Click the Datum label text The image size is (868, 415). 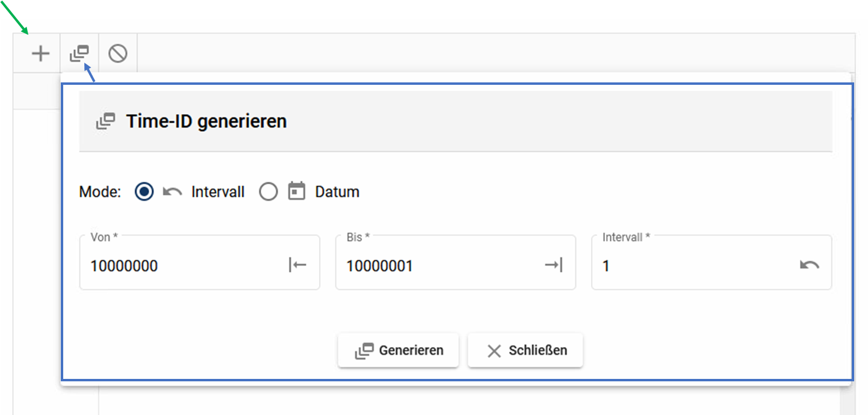[337, 192]
